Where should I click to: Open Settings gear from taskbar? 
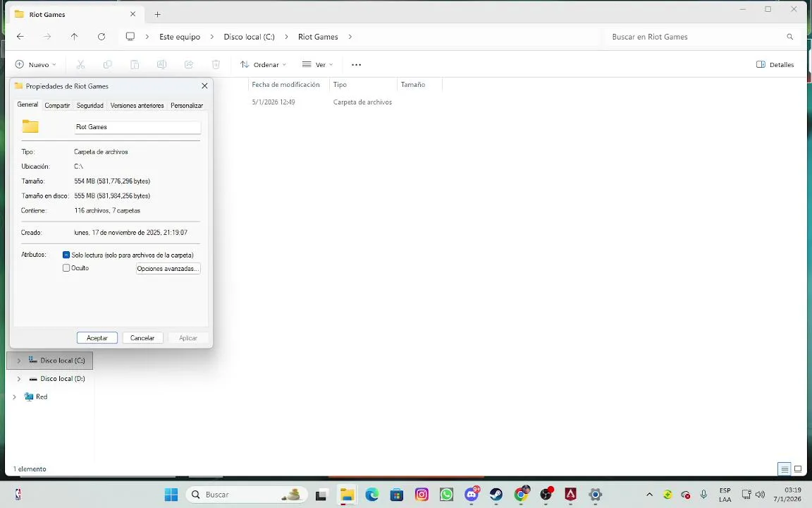tap(596, 495)
